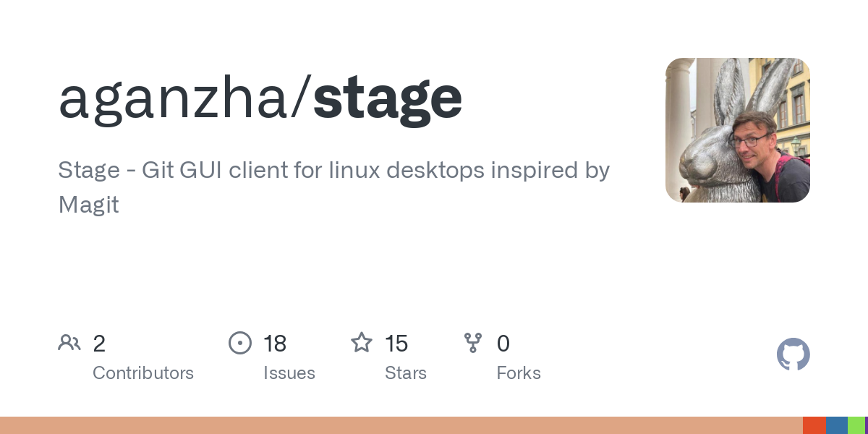The width and height of the screenshot is (868, 434).
Task: Click the Stars star icon
Action: pos(362,342)
